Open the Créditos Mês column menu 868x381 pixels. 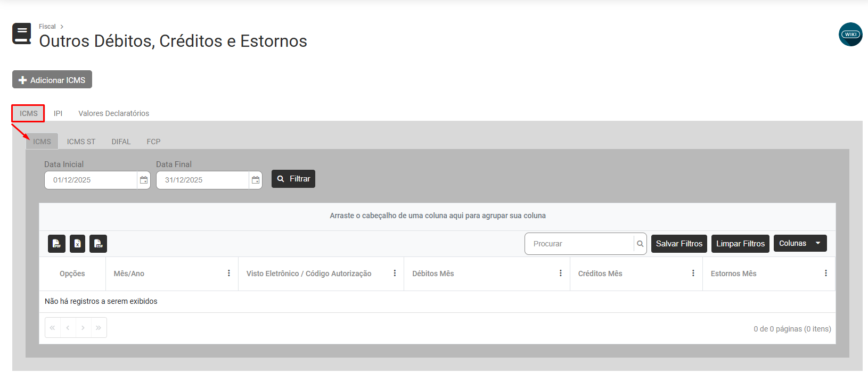(x=693, y=274)
